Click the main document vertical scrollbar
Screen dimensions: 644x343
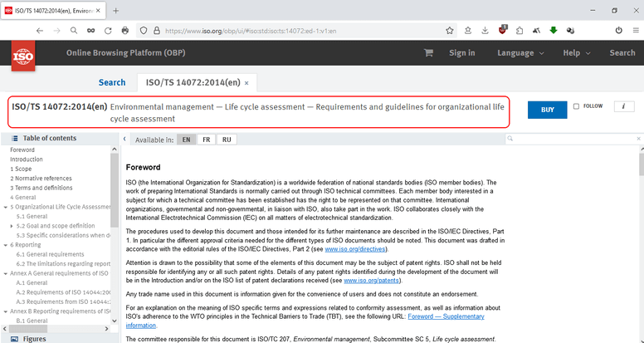[642, 164]
